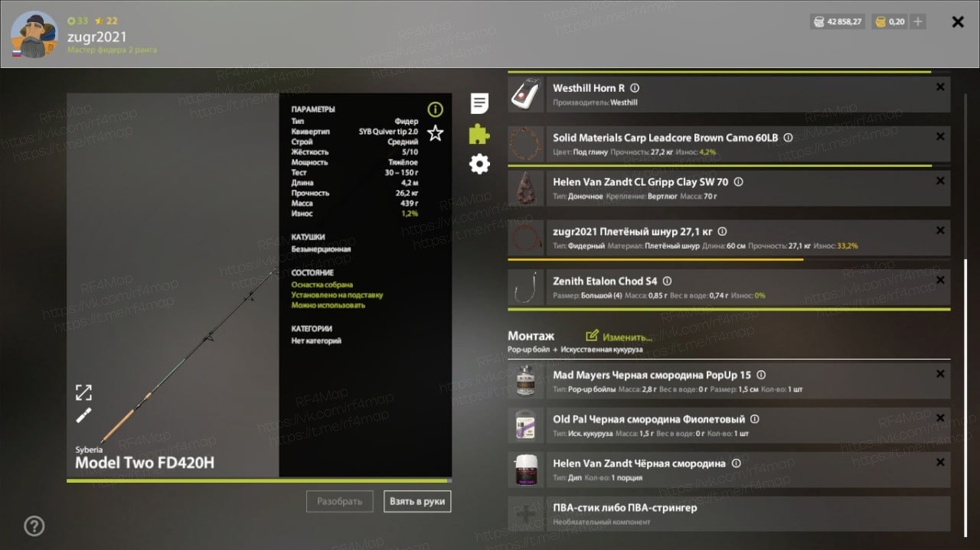Select Old Pal corn package thumbnail
980x550 pixels.
(x=526, y=425)
